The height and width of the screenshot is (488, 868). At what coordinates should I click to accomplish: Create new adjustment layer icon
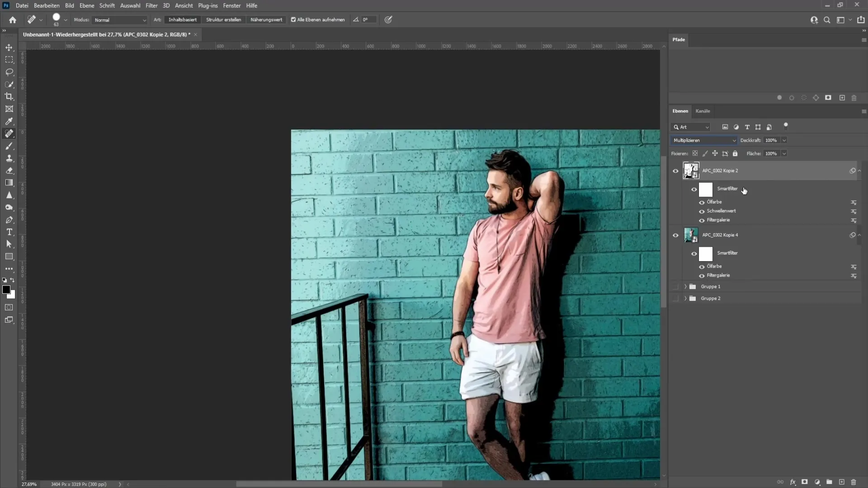point(817,482)
